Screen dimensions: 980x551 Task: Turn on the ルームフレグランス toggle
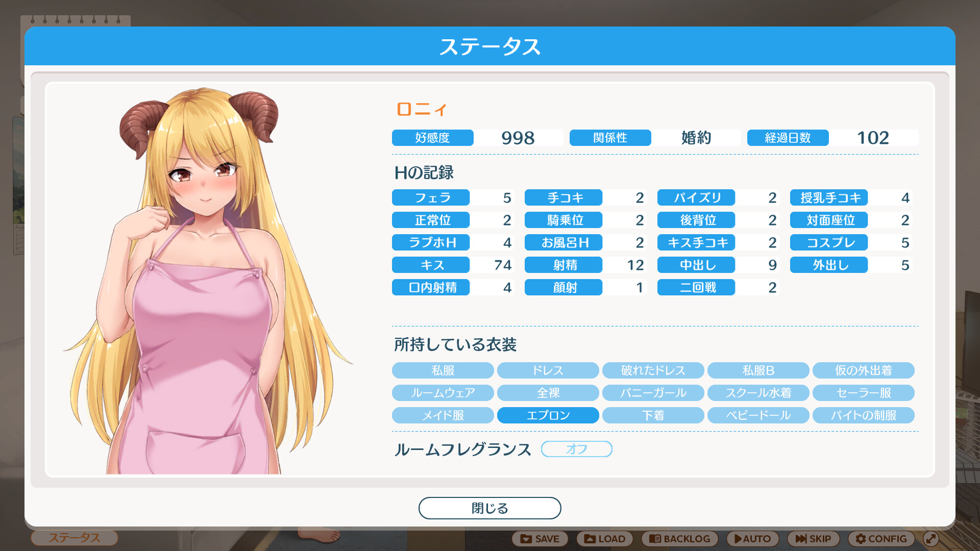[x=576, y=449]
